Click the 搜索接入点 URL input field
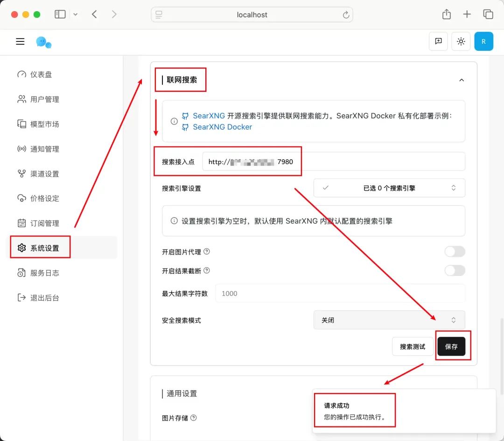 tap(333, 162)
